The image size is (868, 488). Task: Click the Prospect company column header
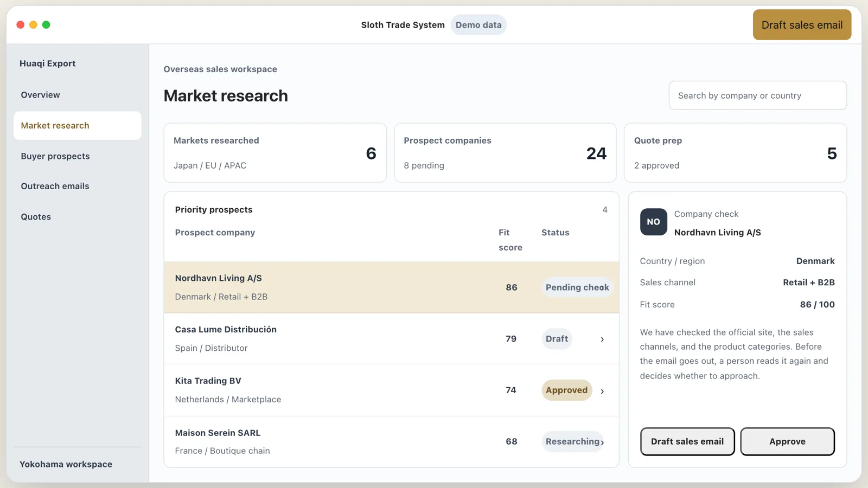[x=215, y=233]
